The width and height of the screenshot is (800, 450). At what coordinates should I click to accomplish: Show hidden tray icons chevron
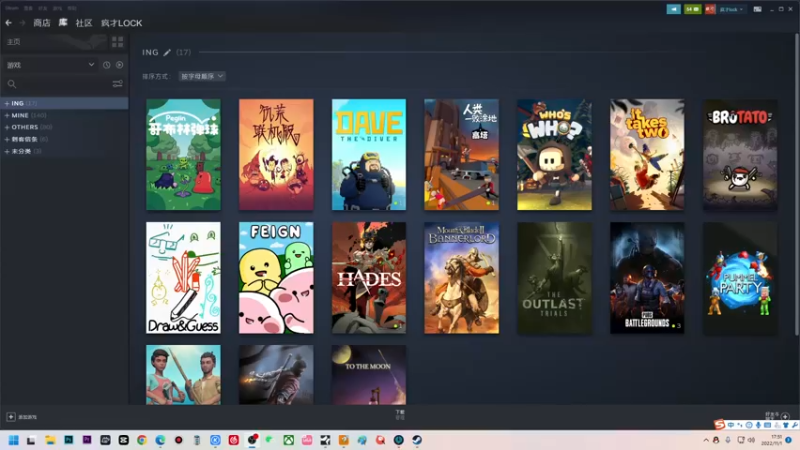point(706,440)
